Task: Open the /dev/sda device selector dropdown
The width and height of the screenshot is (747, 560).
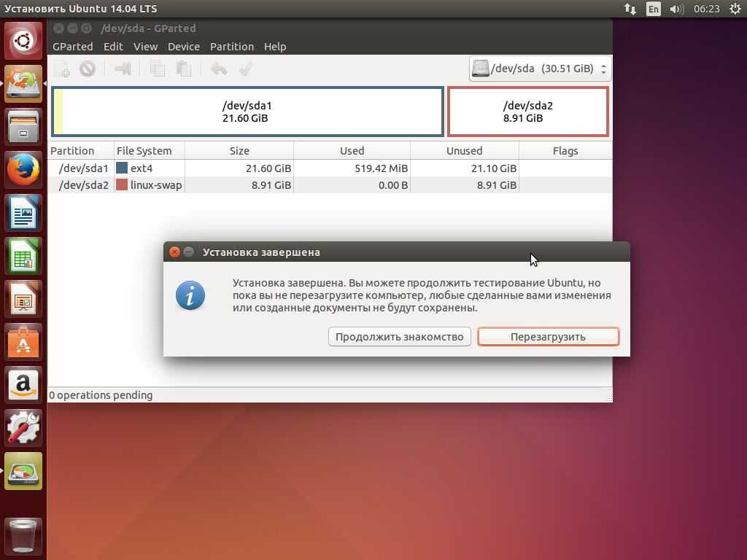Action: [x=539, y=69]
